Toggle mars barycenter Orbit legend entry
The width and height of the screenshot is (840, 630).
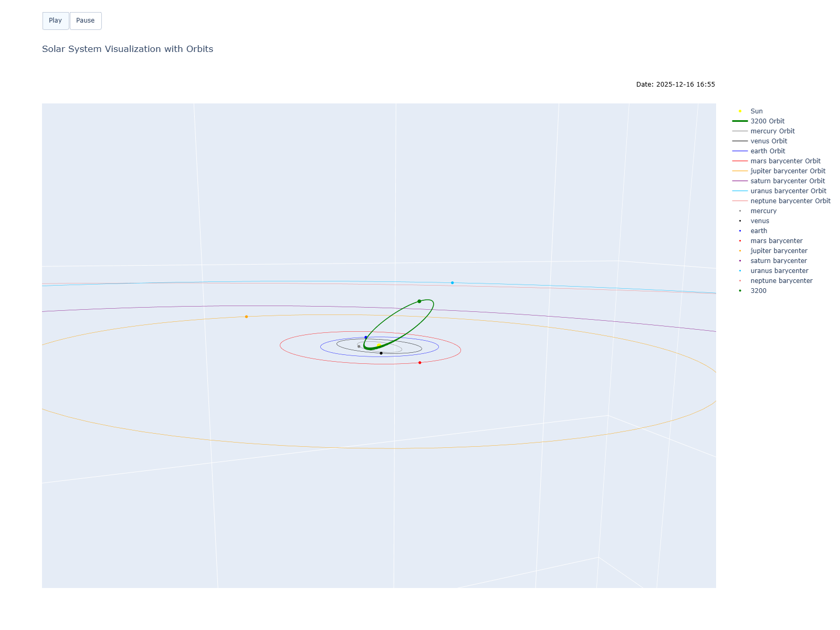click(785, 161)
